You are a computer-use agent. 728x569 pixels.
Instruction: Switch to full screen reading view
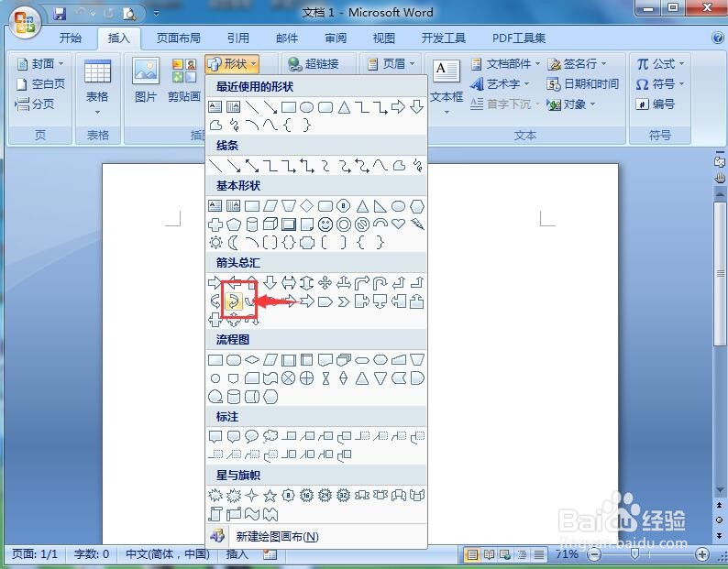click(x=489, y=554)
